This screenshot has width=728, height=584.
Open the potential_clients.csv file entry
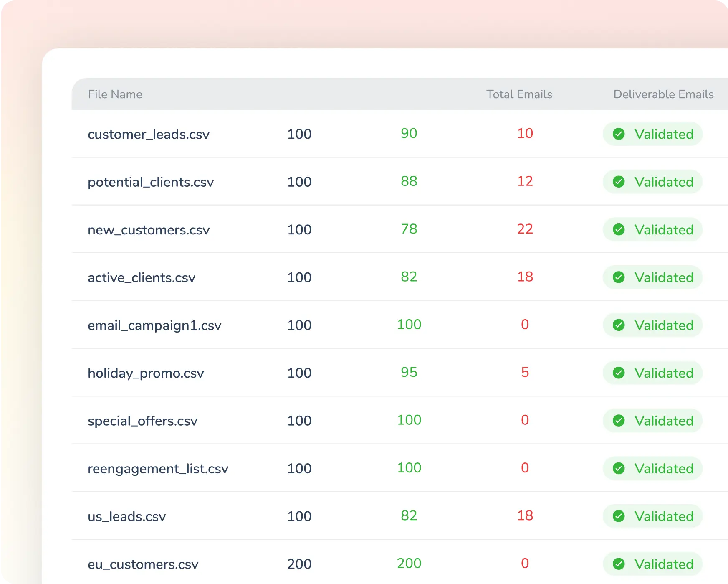150,182
